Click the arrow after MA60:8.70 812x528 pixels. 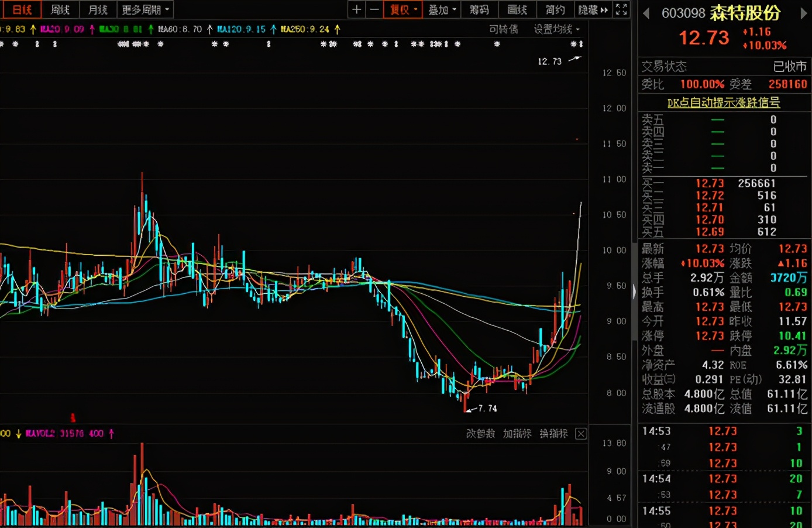[209, 29]
